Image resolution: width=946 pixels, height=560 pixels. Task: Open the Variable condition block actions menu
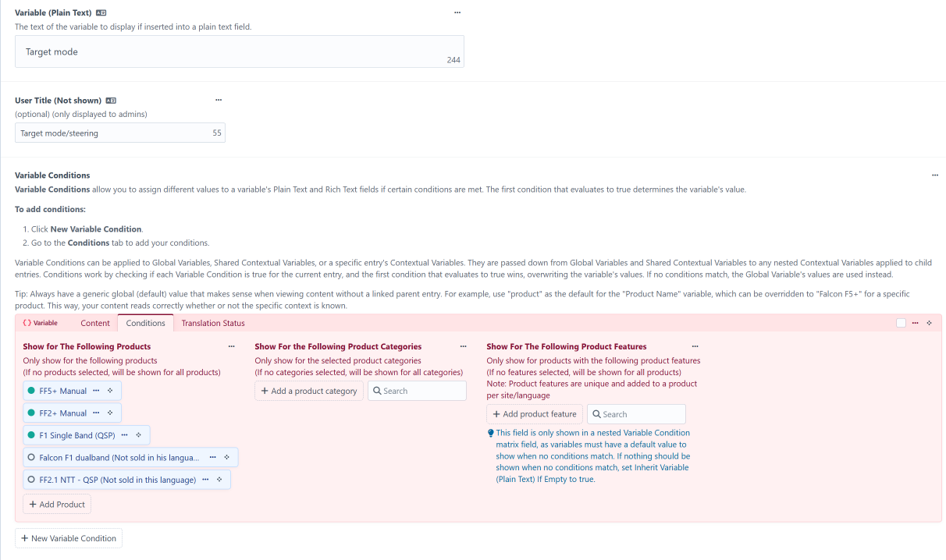(915, 323)
